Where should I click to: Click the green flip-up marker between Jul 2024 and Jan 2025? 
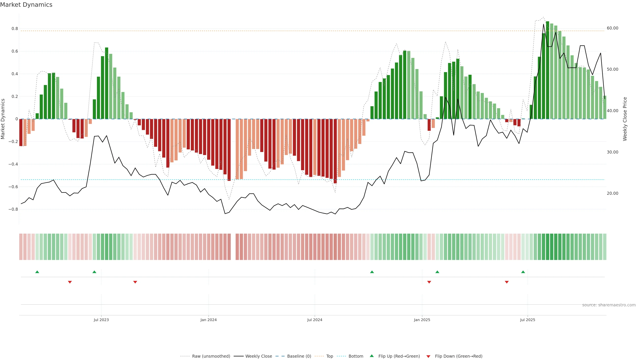(372, 272)
